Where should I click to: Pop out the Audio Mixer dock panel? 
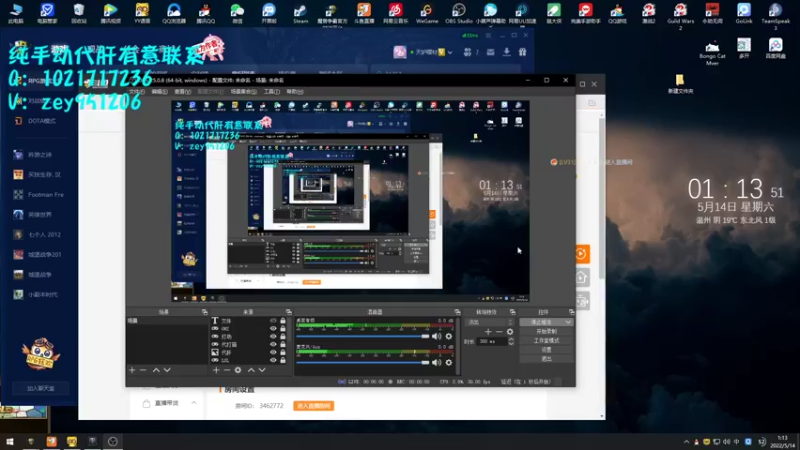(457, 312)
